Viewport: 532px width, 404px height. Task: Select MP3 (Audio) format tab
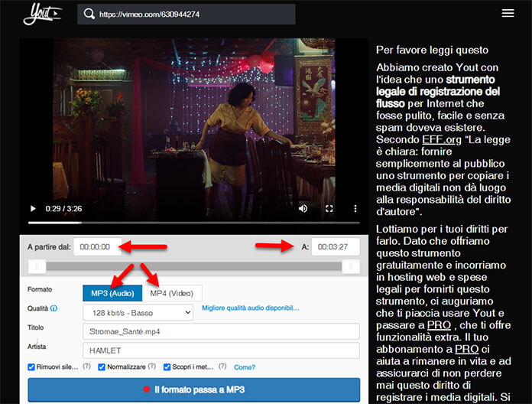point(112,293)
